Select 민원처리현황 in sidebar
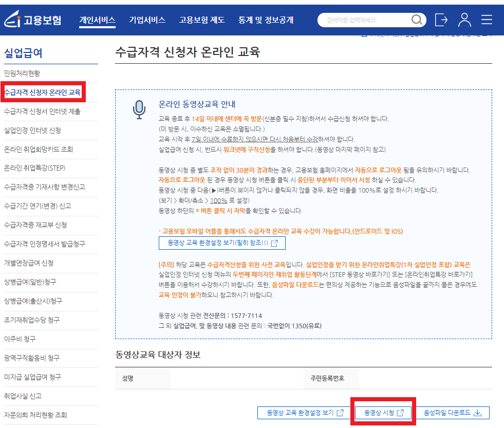 click(22, 73)
